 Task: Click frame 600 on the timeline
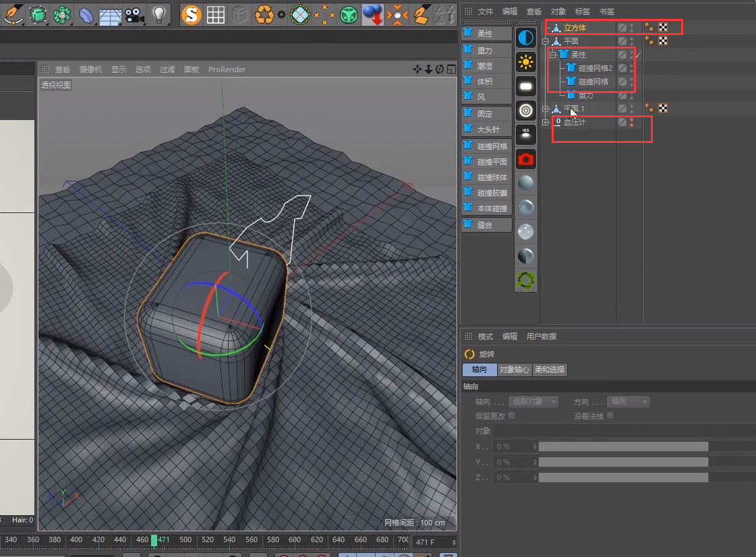tap(295, 539)
